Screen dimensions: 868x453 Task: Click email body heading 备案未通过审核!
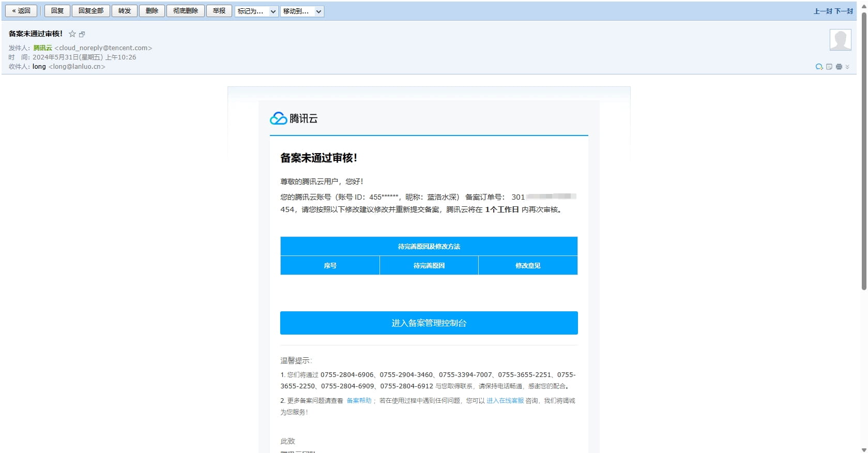tap(318, 158)
